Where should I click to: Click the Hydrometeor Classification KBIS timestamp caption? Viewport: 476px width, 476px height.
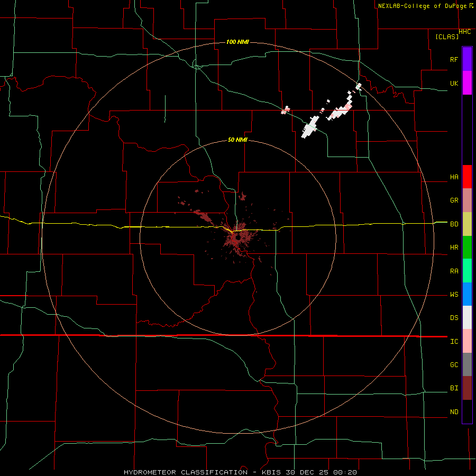pos(240,472)
